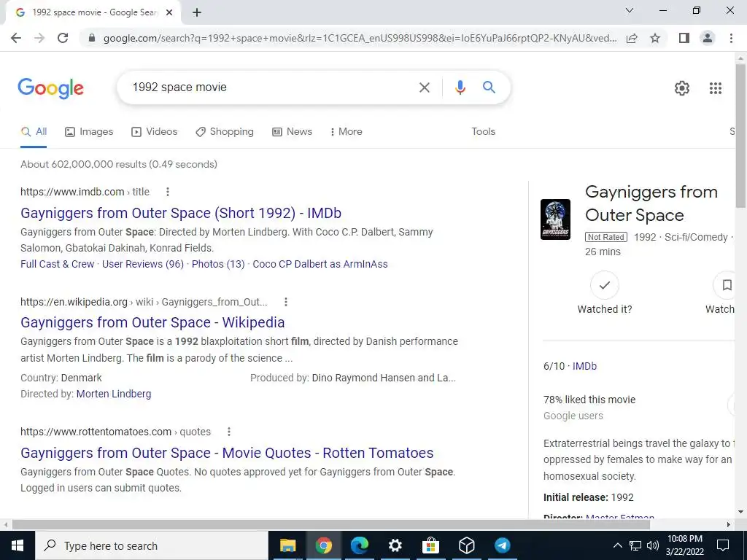Close the 1992 space movie tab
This screenshot has width=747, height=560.
(169, 13)
